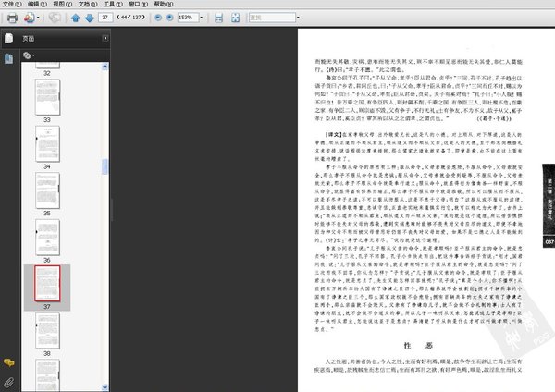Collapse the 页面 pages panel
This screenshot has height=392, width=555.
point(105,38)
